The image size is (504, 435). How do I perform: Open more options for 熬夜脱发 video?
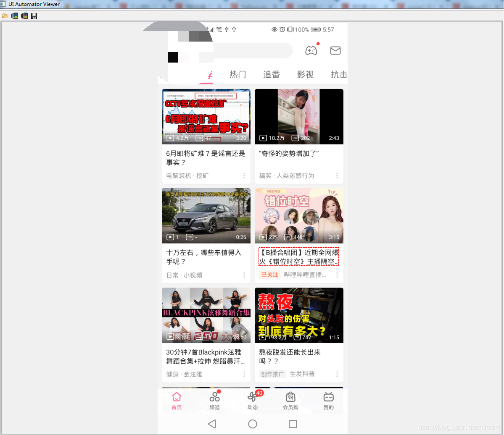tap(337, 374)
